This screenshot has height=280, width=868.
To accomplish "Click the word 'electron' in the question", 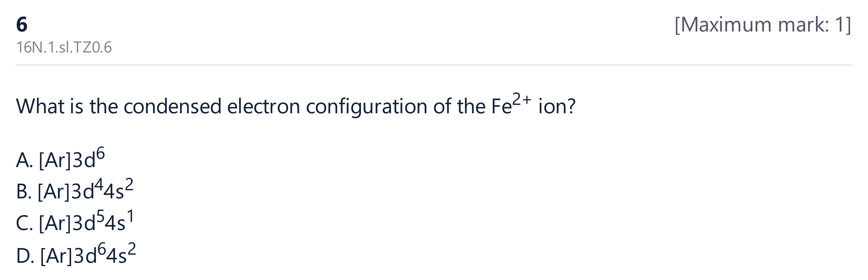I will [x=263, y=107].
